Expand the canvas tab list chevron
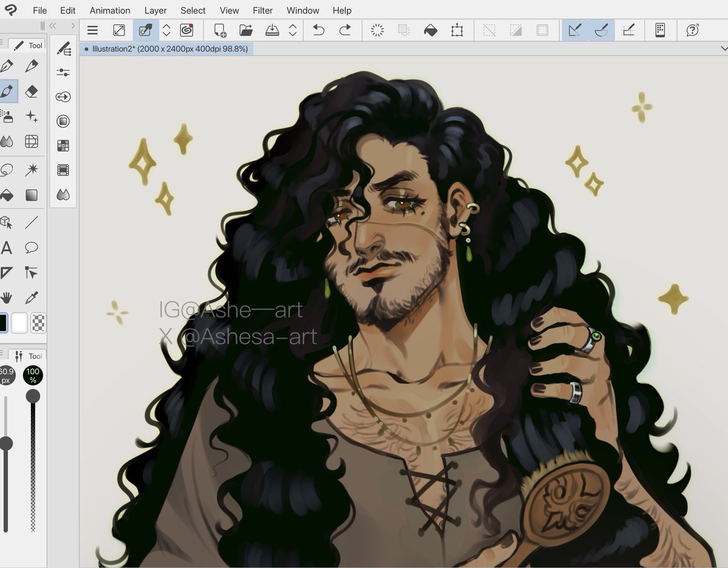Image resolution: width=728 pixels, height=568 pixels. 723,49
